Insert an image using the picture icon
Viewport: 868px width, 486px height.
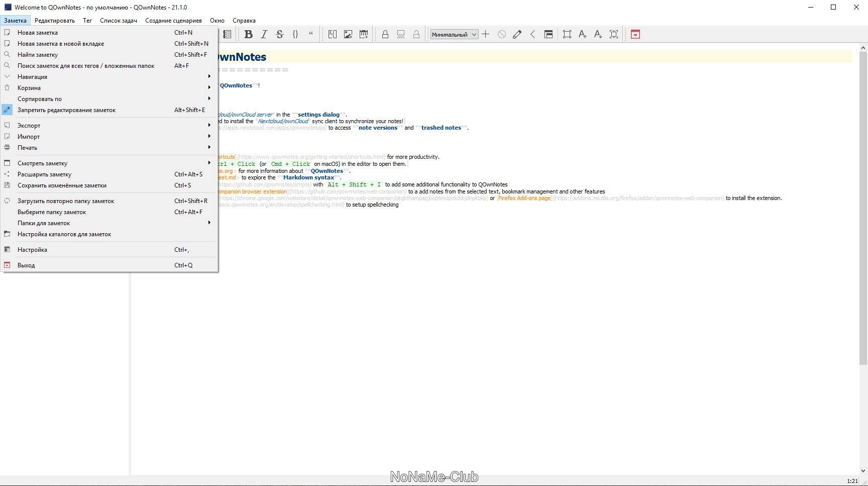(x=348, y=34)
